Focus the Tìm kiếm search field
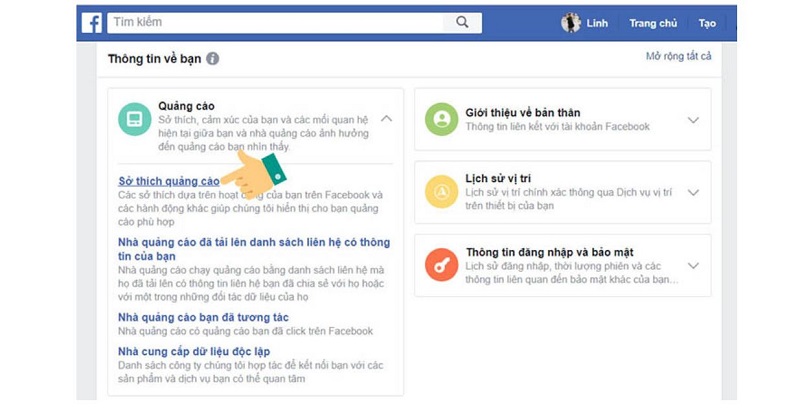This screenshot has height=408, width=800. pyautogui.click(x=276, y=22)
